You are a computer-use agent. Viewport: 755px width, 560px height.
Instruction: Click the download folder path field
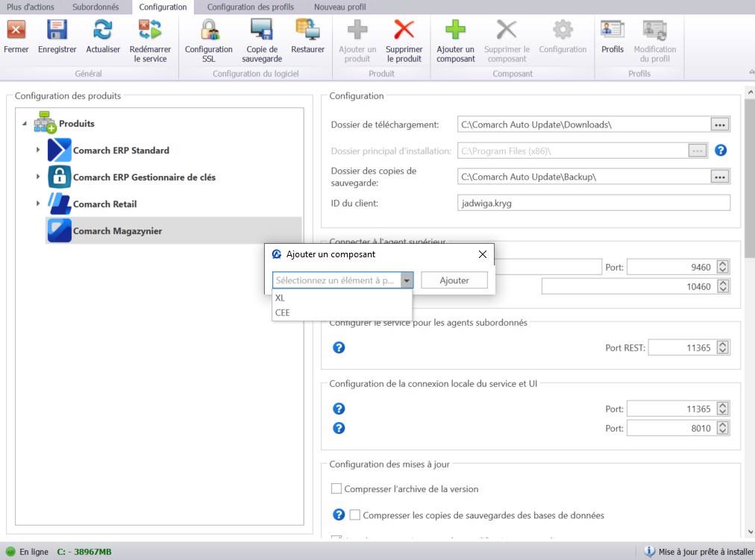(x=583, y=125)
